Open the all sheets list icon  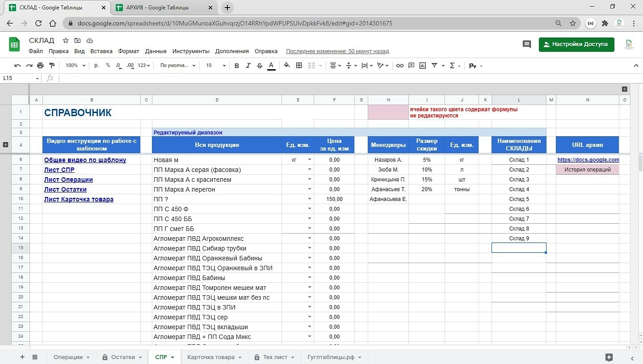[x=35, y=357]
